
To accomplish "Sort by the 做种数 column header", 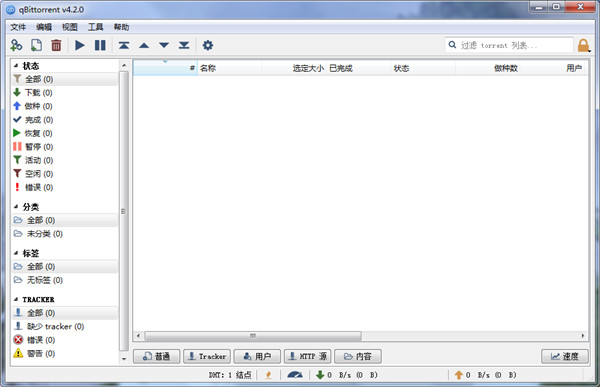I will point(487,68).
